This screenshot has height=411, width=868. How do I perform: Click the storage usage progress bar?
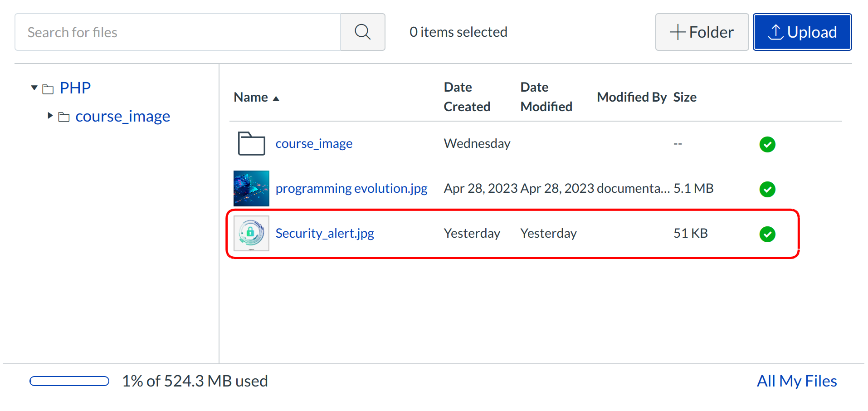69,381
